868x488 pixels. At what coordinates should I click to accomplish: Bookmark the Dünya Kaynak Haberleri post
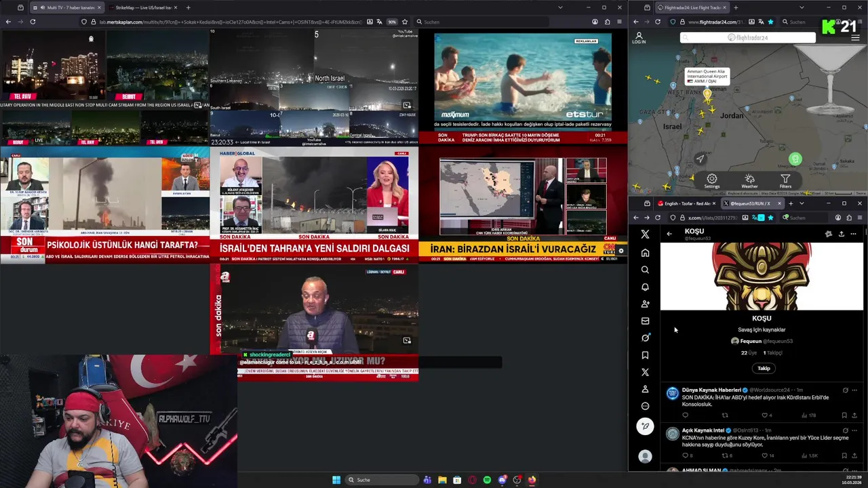point(844,415)
